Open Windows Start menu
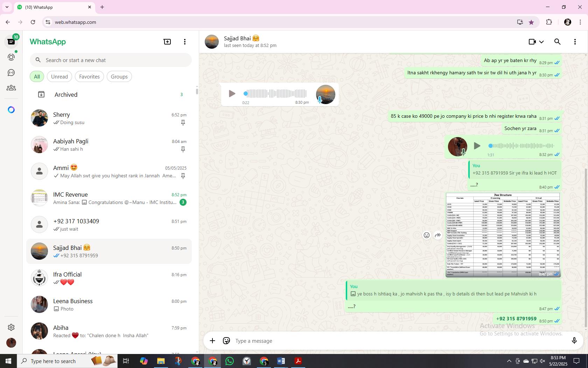The width and height of the screenshot is (588, 368). tap(8, 361)
